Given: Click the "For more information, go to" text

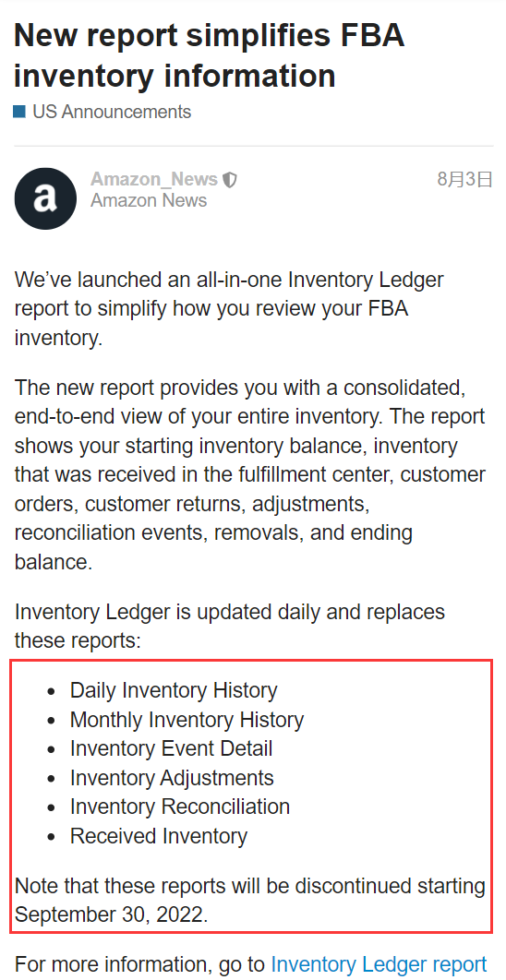Looking at the screenshot, I should click(140, 964).
